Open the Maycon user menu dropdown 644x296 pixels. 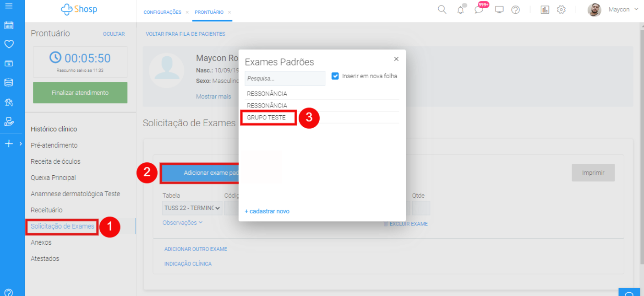[x=622, y=10]
